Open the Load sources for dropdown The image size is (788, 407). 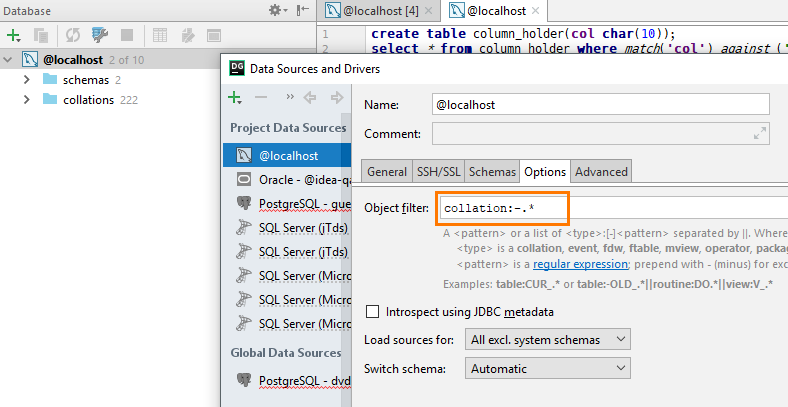pyautogui.click(x=547, y=340)
